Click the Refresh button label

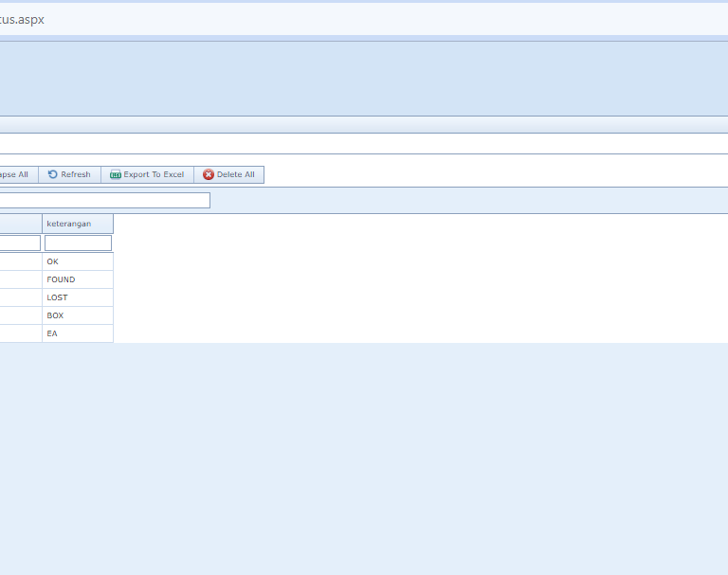tap(76, 174)
